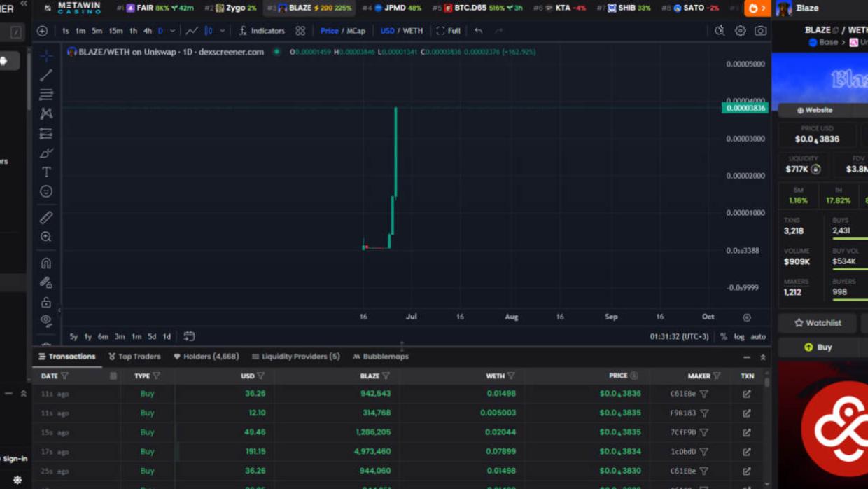Add token to Watchlist

click(x=818, y=323)
